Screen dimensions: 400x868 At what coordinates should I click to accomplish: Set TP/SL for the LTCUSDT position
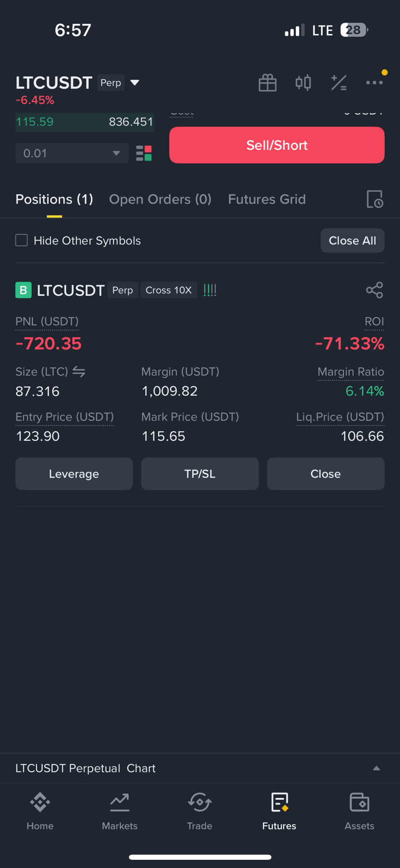[200, 474]
